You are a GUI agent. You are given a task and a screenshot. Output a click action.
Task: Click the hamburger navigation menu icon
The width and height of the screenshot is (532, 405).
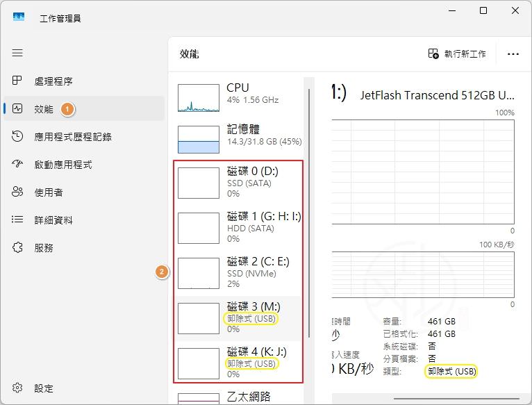pos(17,53)
